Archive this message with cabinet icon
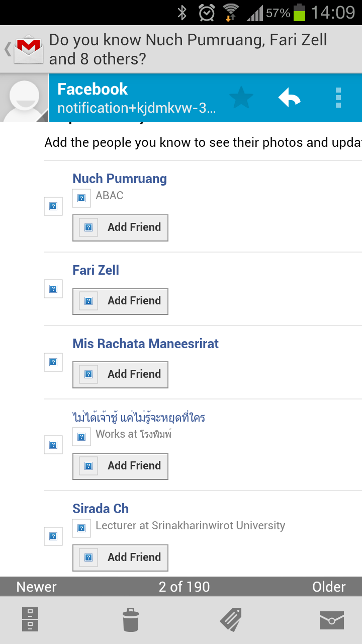 30,619
